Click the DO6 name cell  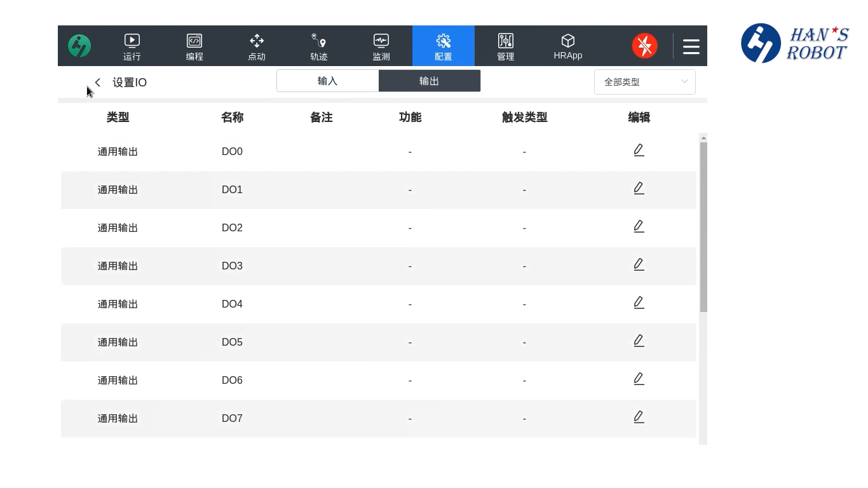pos(232,381)
